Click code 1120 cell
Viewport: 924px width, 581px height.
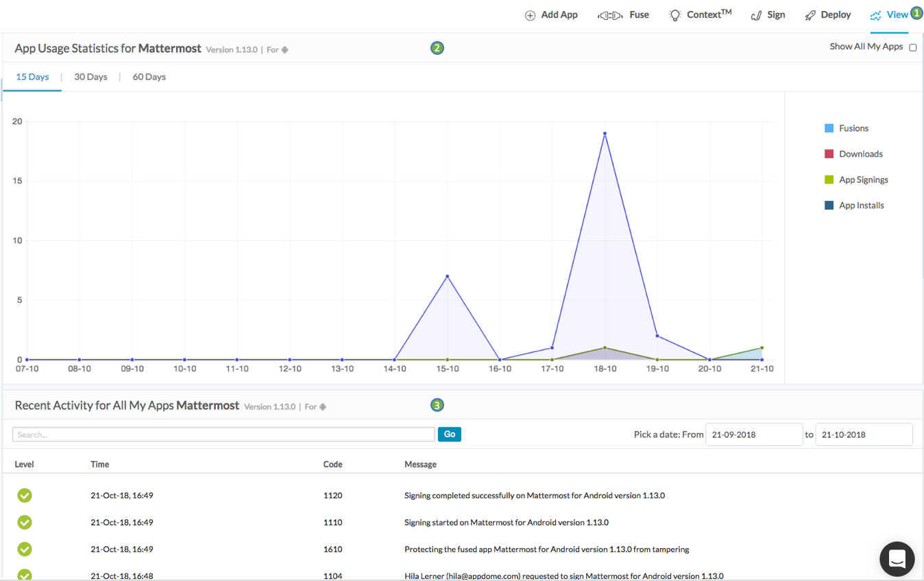333,495
